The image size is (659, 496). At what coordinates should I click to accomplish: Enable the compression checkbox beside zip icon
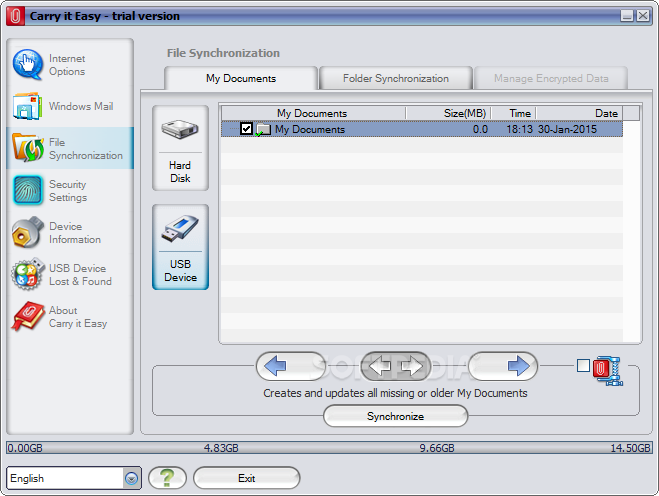click(583, 366)
